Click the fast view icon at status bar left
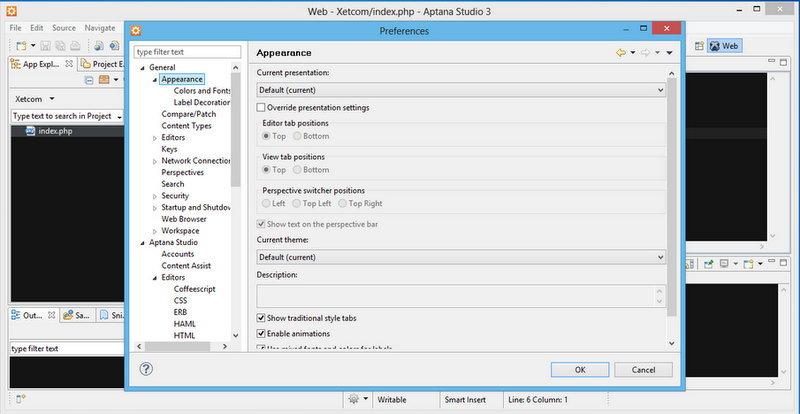 [21, 399]
